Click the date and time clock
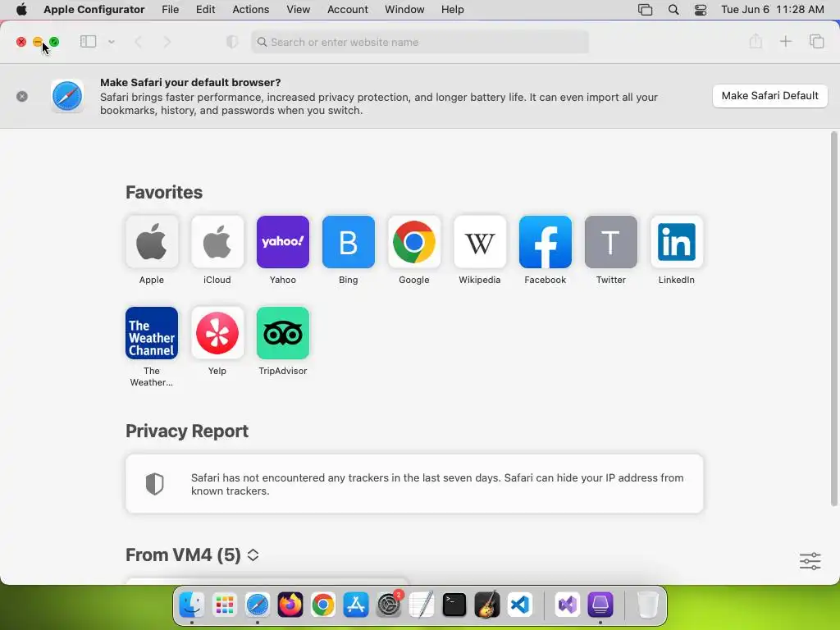 [x=773, y=10]
